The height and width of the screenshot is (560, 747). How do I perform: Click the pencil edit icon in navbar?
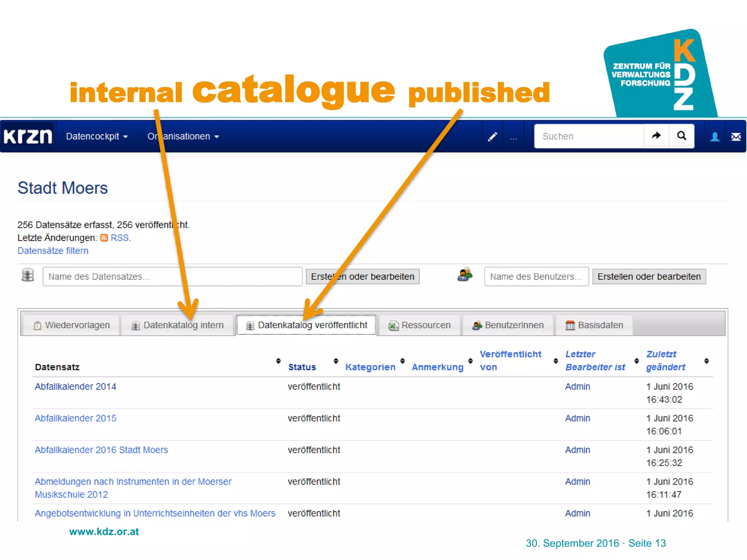[x=492, y=137]
